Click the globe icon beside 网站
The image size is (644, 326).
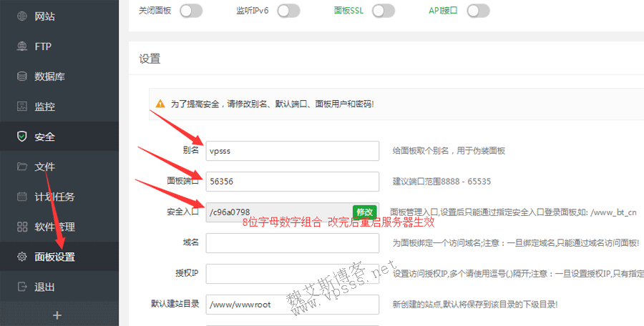pos(21,16)
